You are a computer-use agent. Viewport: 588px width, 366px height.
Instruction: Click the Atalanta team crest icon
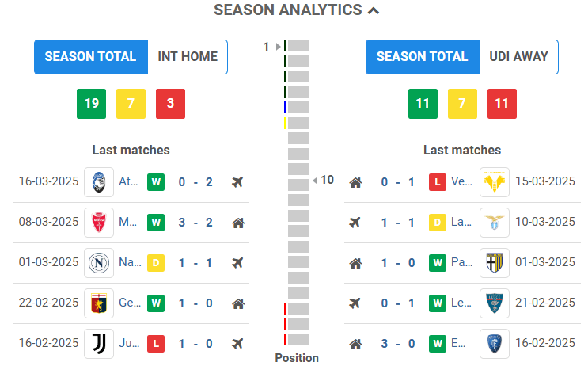tap(99, 182)
